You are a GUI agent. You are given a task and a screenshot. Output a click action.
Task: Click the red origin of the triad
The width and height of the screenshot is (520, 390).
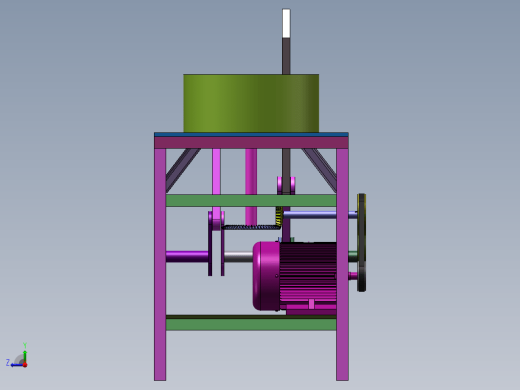point(25,365)
